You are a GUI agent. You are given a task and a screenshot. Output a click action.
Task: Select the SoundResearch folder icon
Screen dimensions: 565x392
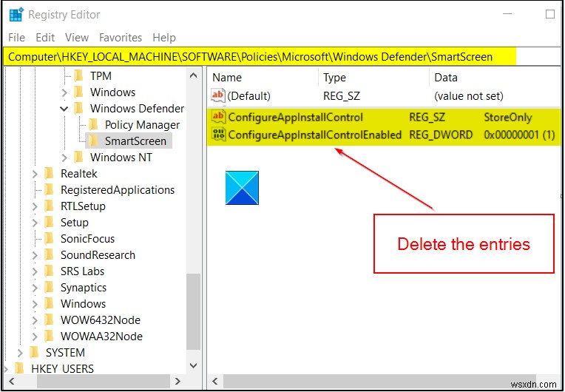click(x=49, y=255)
